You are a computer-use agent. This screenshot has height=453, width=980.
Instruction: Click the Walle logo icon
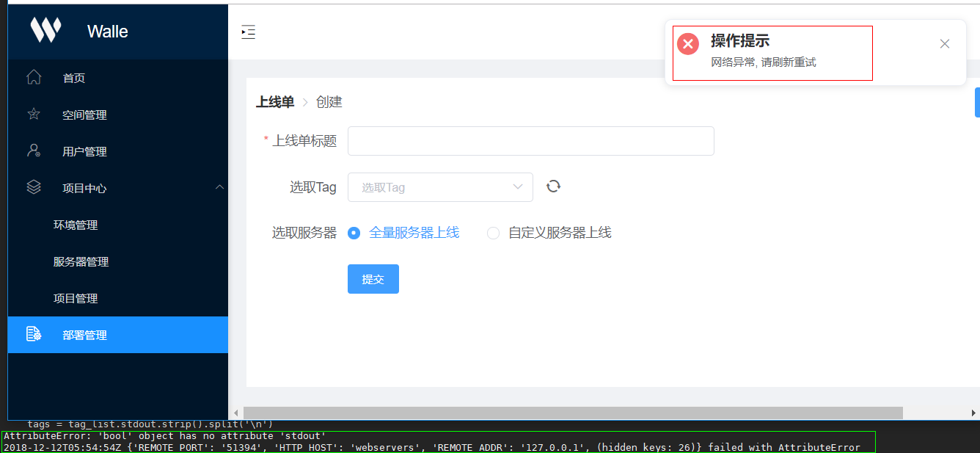coord(45,30)
